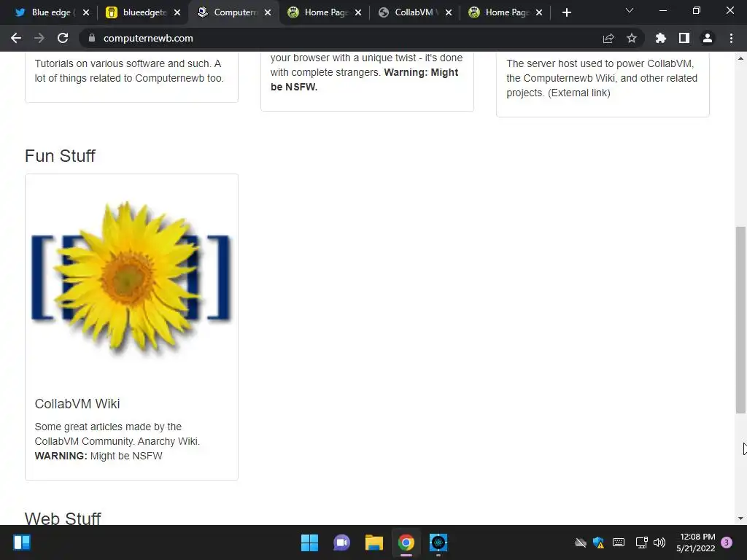Close the Blue edge Twitter tab
Viewport: 747px width, 560px height.
[86, 12]
